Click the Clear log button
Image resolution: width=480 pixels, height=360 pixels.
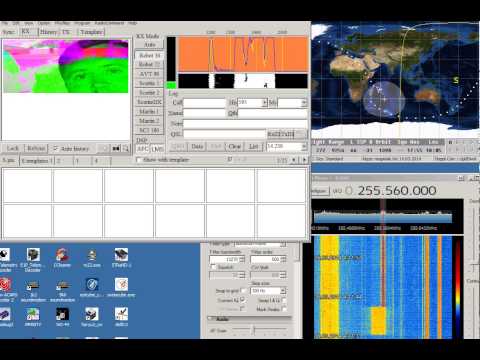pos(235,146)
